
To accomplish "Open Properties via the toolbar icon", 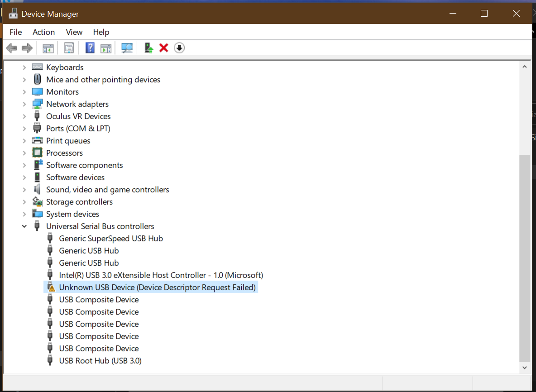I will tap(69, 48).
